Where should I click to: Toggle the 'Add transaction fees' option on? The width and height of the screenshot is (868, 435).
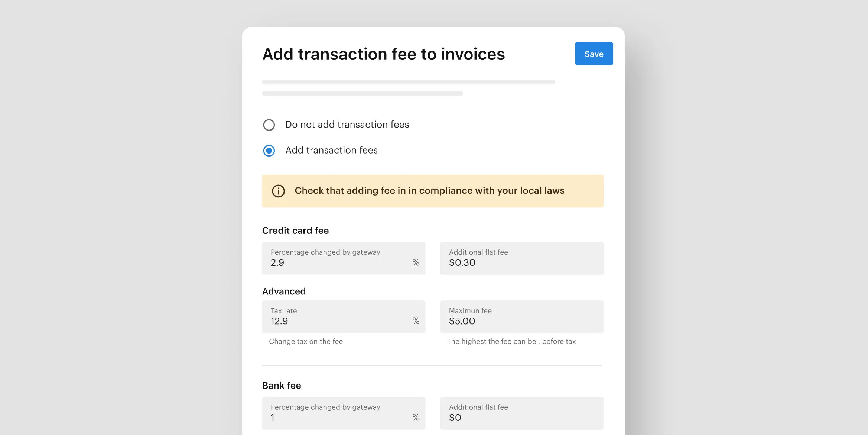[x=269, y=150]
